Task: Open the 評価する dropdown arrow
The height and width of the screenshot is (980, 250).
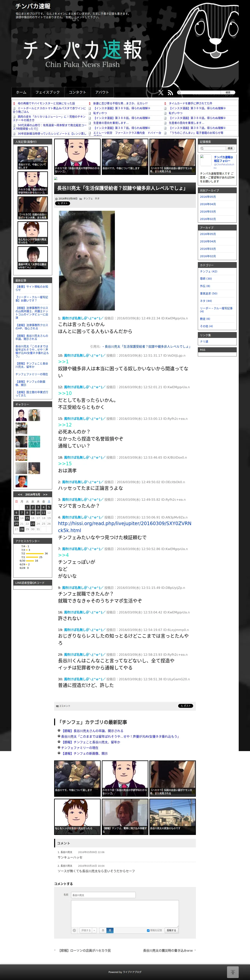Action: [x=94, y=930]
